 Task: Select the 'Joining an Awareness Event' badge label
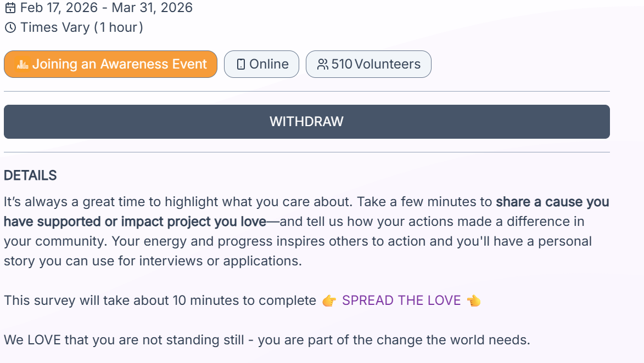tap(119, 64)
